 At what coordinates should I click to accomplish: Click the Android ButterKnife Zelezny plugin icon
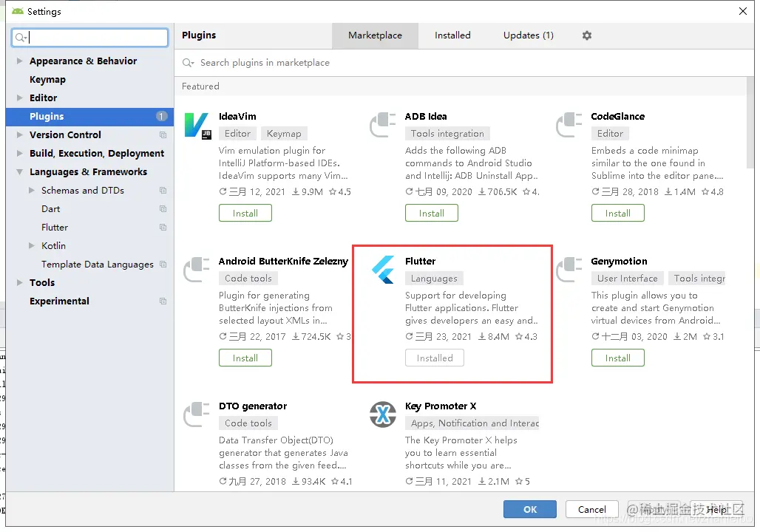coord(197,270)
